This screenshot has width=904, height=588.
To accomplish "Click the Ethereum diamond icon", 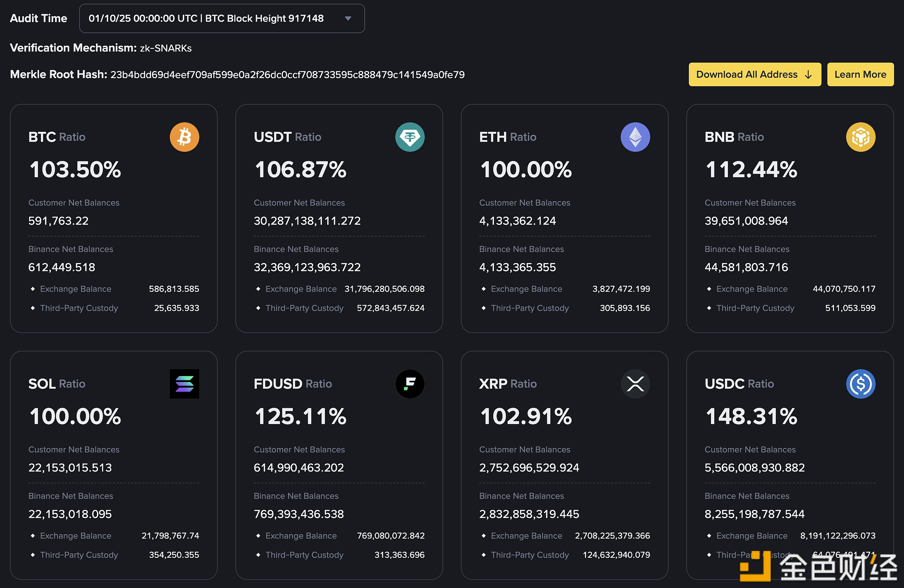I will [x=635, y=137].
